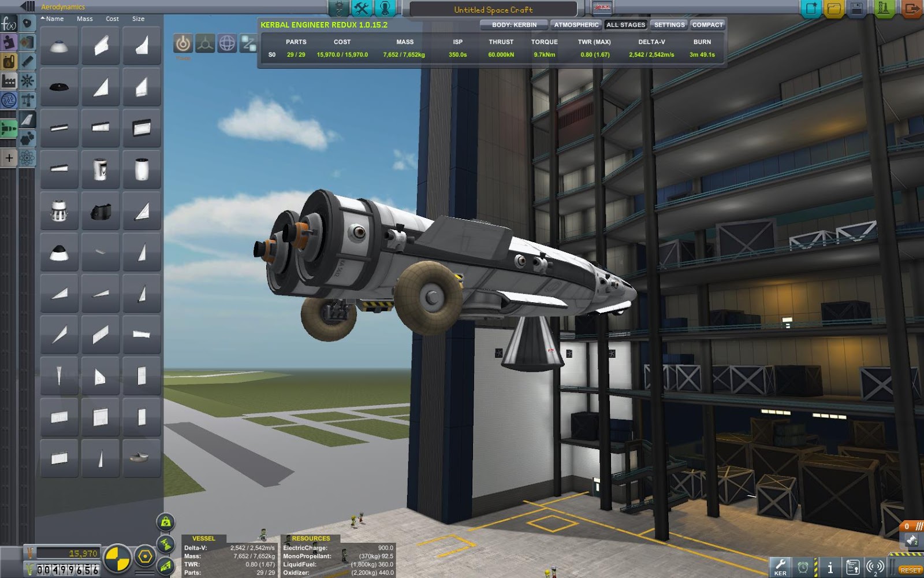Toggle COMPACT view in Kerbal Engineer
Screen dimensions: 924x578
point(707,25)
